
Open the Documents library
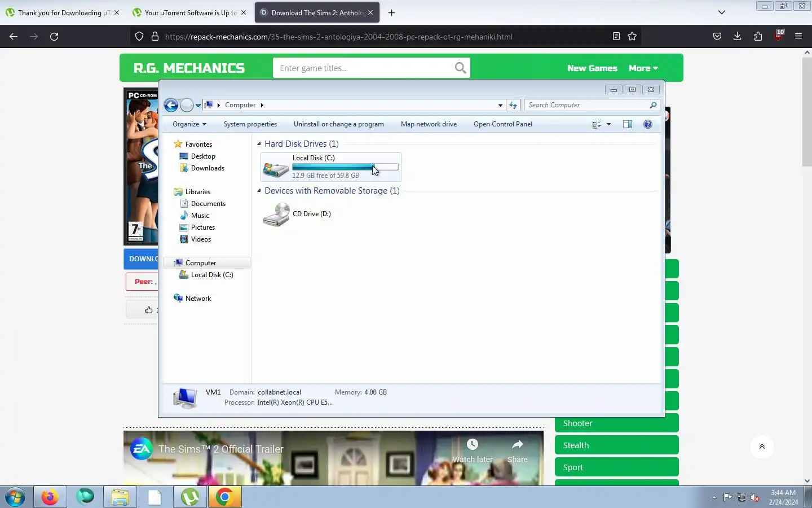click(x=208, y=204)
